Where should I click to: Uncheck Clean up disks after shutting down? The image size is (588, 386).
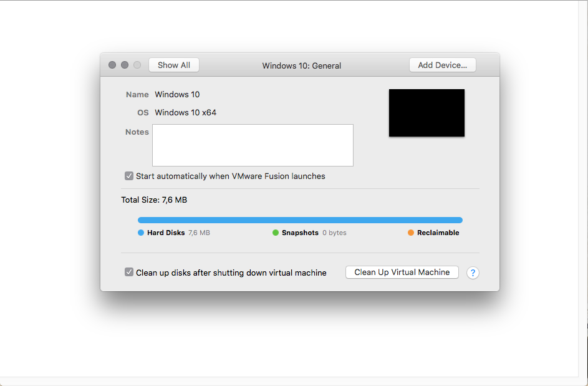click(x=129, y=273)
